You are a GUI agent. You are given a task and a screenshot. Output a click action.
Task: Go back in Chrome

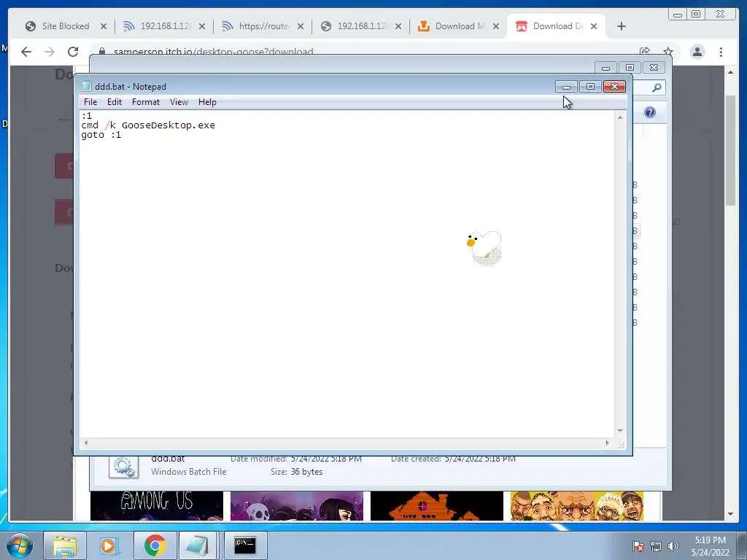(26, 52)
